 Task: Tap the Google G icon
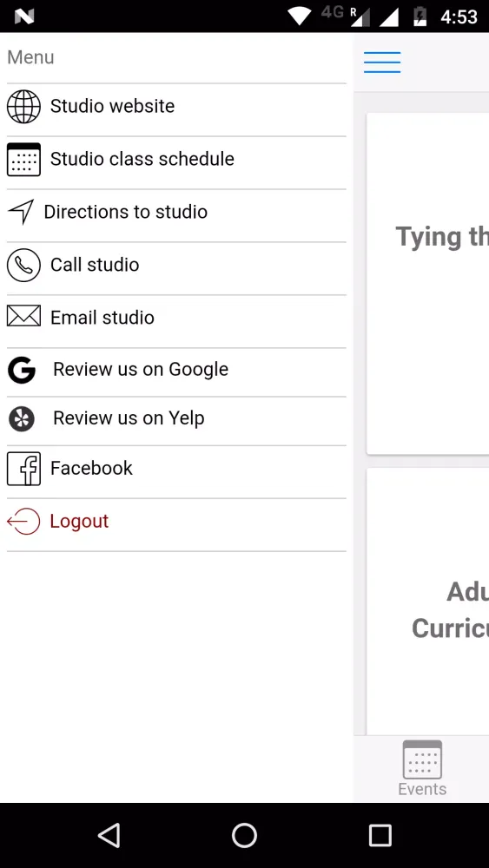click(22, 371)
